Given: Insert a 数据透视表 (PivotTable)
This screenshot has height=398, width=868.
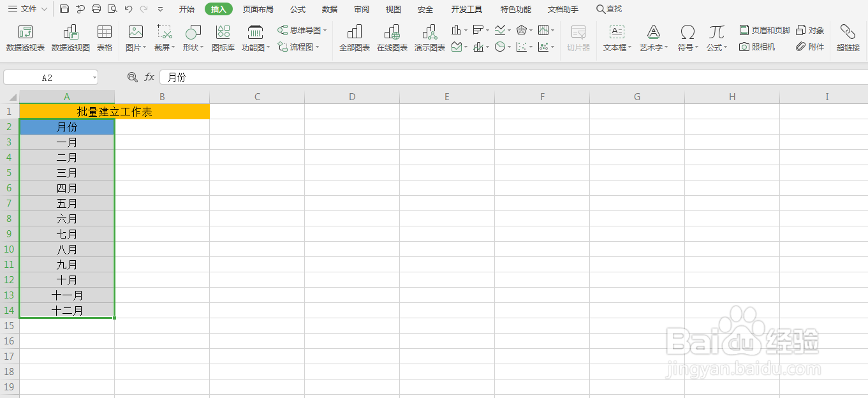Looking at the screenshot, I should (26, 38).
